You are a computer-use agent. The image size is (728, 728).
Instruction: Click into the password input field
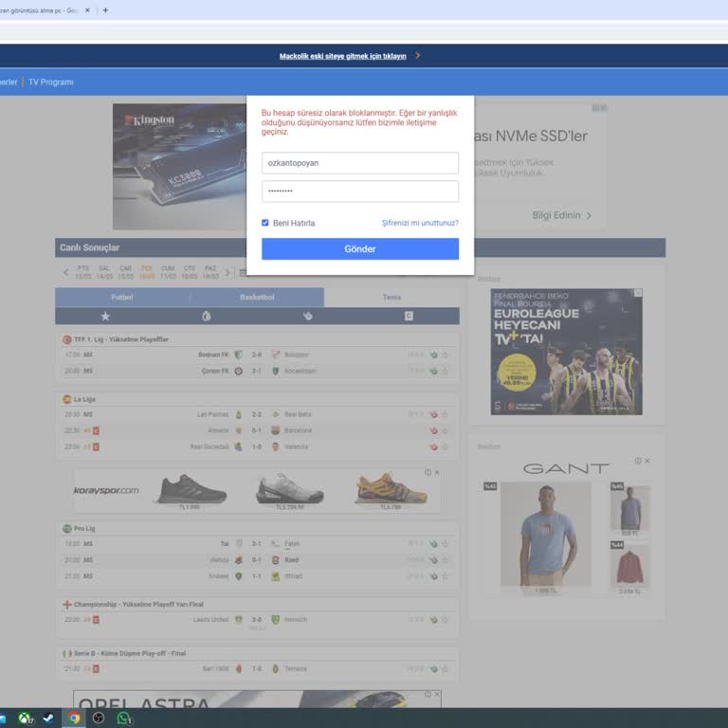(x=360, y=191)
